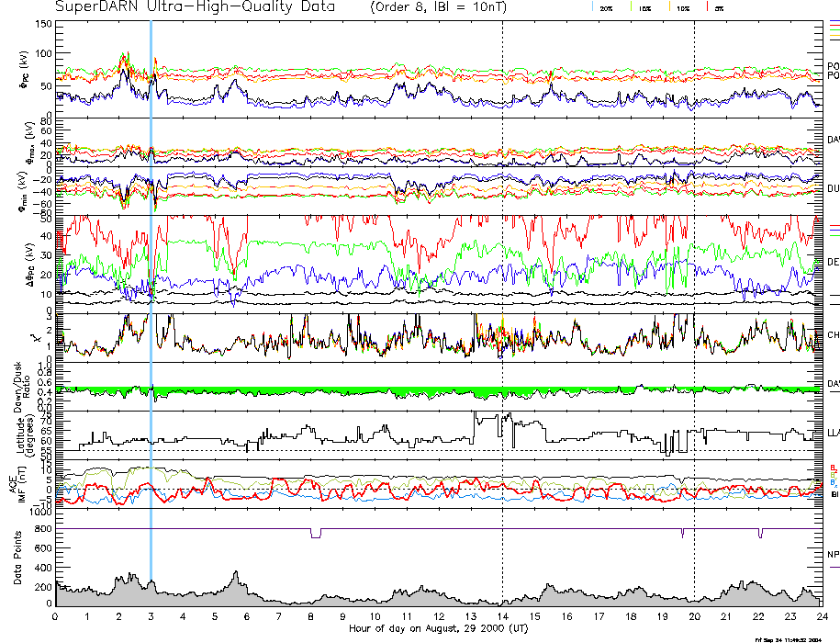Click the 'Dawn/Dusk Ratio' y-axis label

pos(22,387)
